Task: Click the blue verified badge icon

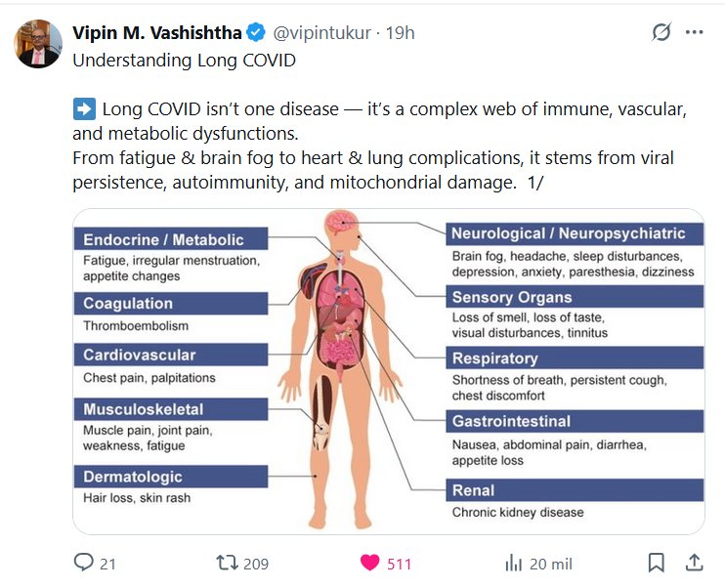Action: pos(255,33)
